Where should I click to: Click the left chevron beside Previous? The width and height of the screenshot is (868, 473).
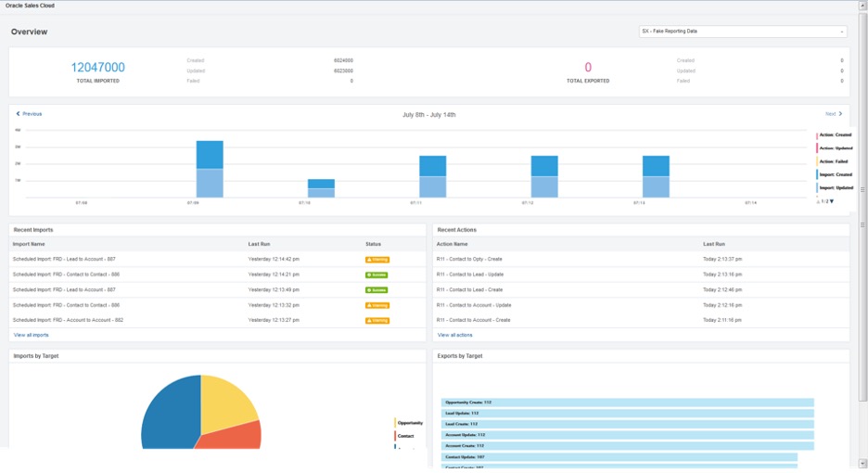tap(18, 114)
